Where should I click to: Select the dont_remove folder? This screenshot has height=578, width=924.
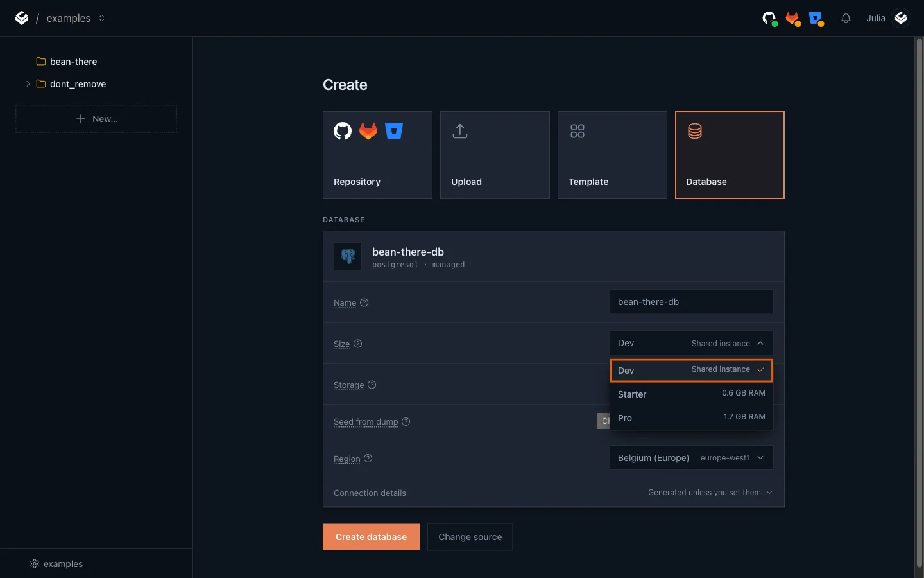coord(71,84)
